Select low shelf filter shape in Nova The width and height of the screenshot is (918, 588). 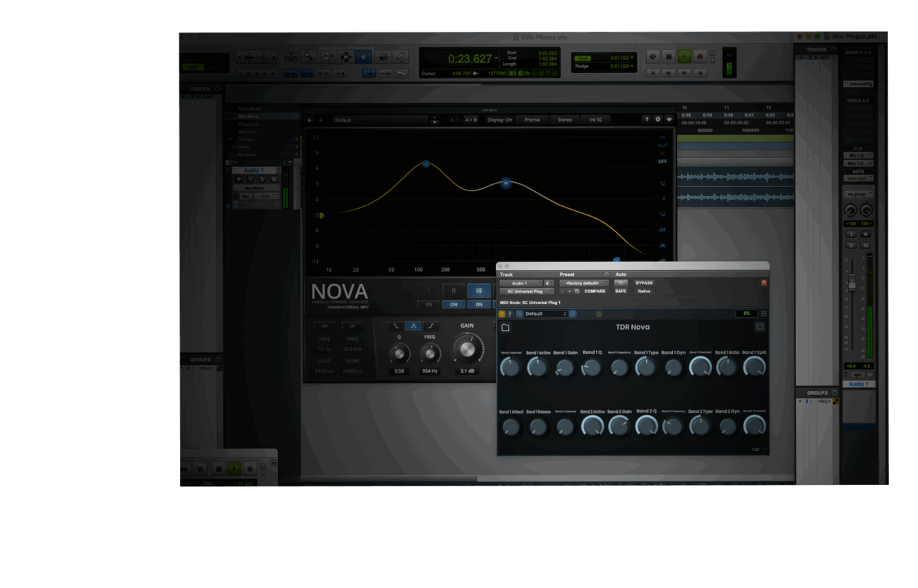(395, 326)
